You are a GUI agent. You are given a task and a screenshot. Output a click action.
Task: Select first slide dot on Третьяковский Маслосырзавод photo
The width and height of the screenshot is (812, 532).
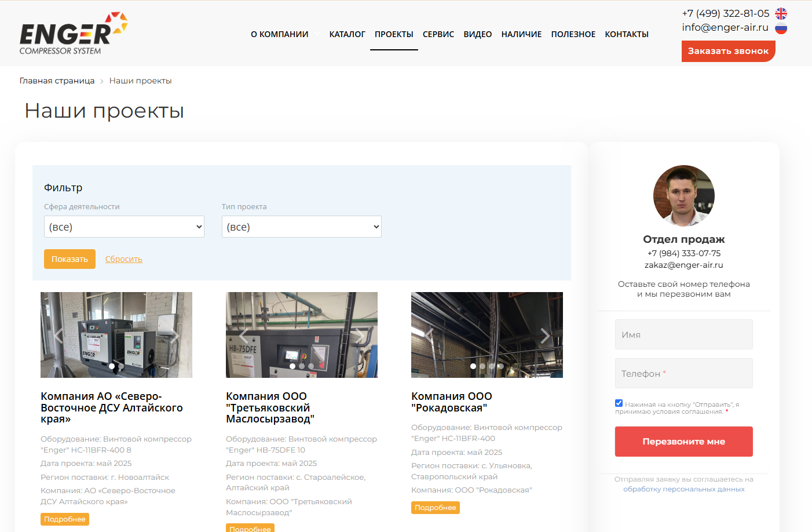292,366
